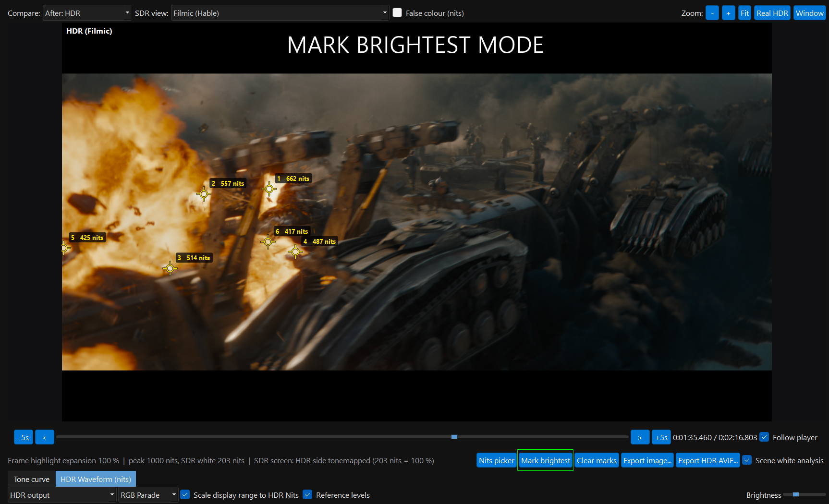Click the crosshair marker for 417 nits

click(x=268, y=241)
